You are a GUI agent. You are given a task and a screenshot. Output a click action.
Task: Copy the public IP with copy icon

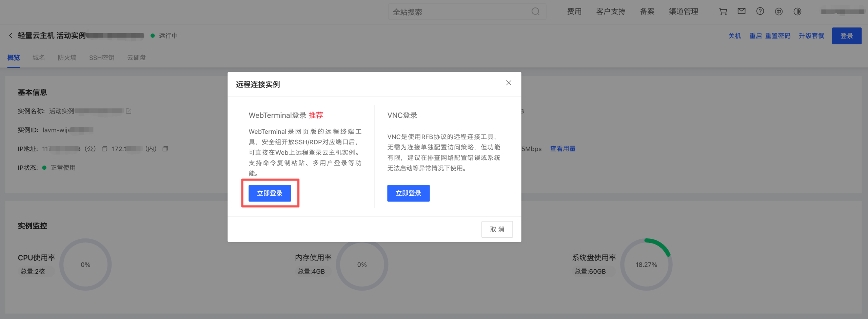(x=105, y=148)
